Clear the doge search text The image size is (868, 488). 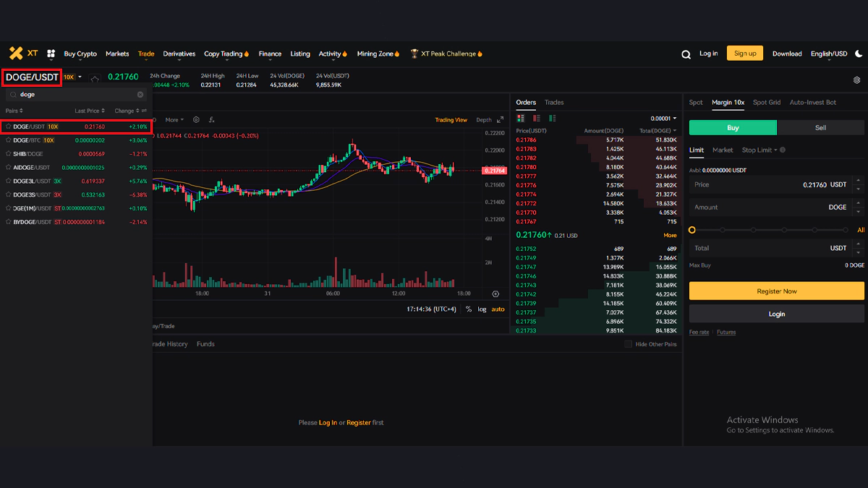coord(140,95)
